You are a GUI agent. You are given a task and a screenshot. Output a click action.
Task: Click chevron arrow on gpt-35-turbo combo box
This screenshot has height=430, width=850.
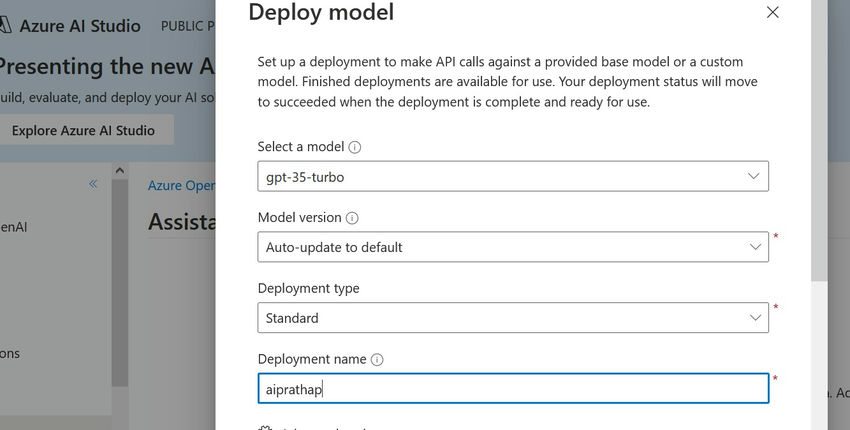tap(754, 176)
